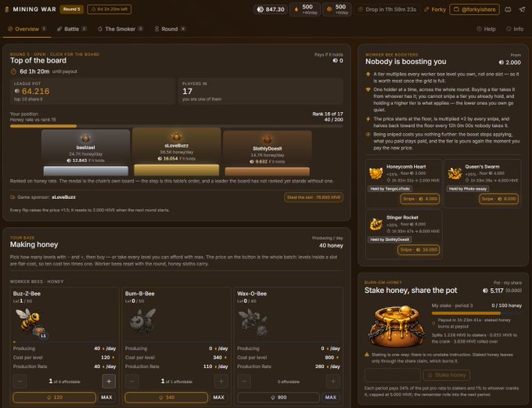The image size is (532, 408).
Task: Click the pencil icon next to Forky
Action: coord(426,9)
